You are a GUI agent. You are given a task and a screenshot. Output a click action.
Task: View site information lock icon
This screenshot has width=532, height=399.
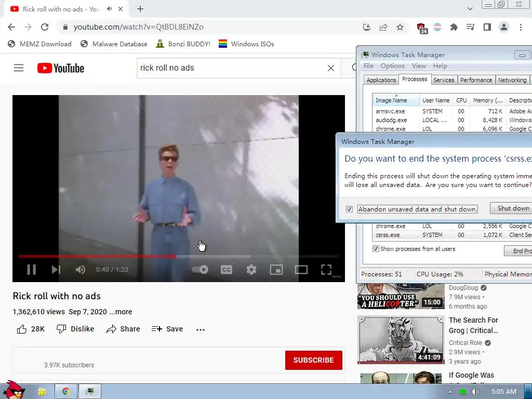coord(66,27)
